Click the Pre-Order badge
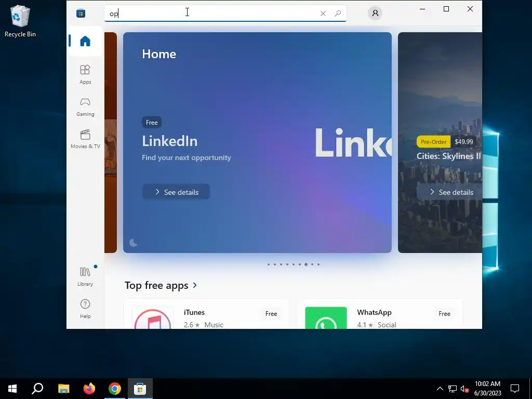This screenshot has height=399, width=532. coord(433,142)
